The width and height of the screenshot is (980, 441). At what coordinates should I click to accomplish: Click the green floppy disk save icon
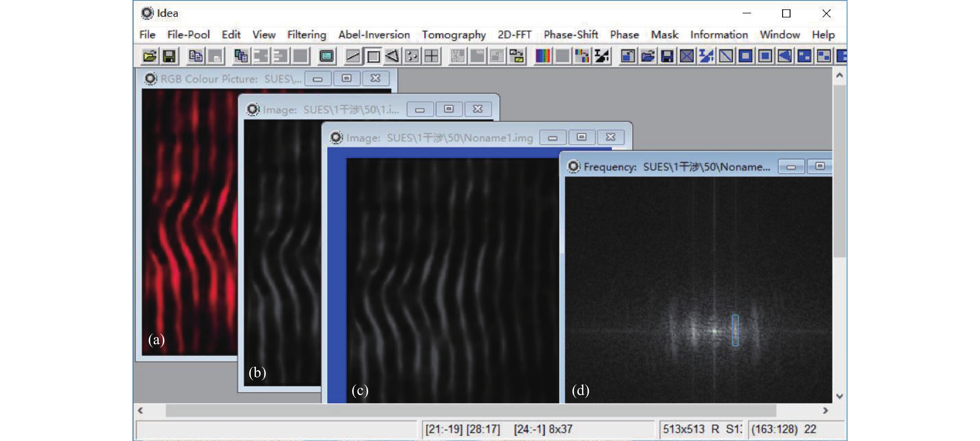pyautogui.click(x=169, y=56)
